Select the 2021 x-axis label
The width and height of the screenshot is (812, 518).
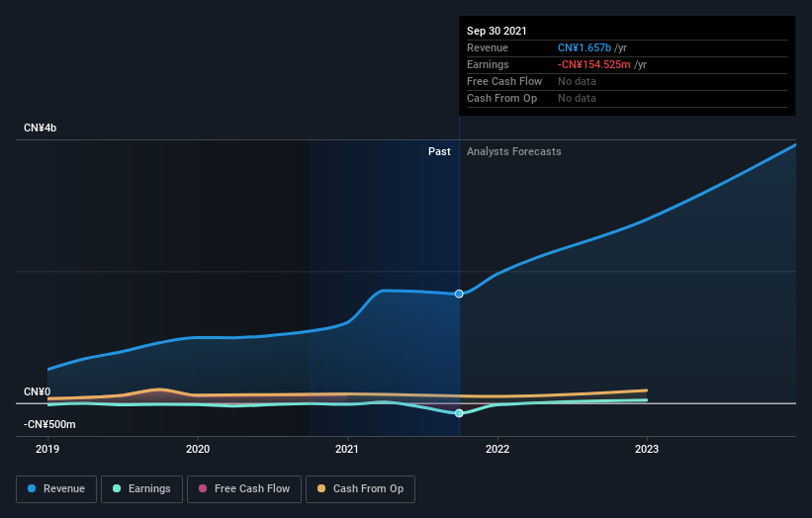[347, 449]
